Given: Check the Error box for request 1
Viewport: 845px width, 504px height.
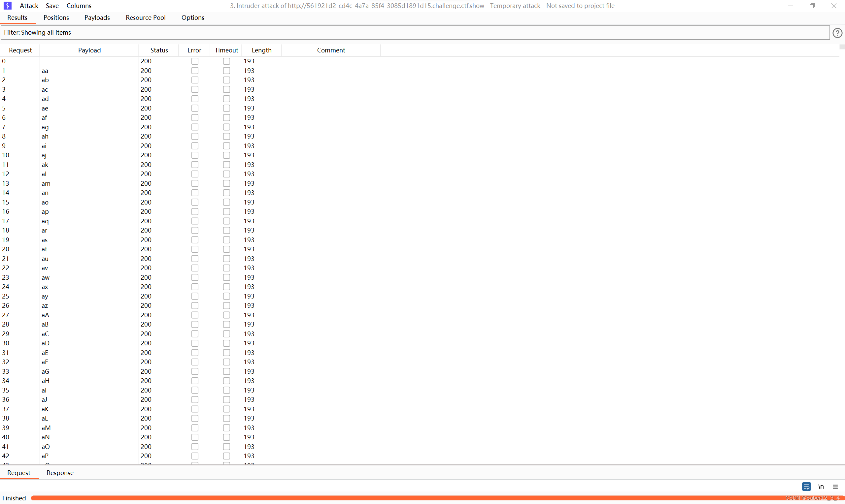Looking at the screenshot, I should 195,71.
